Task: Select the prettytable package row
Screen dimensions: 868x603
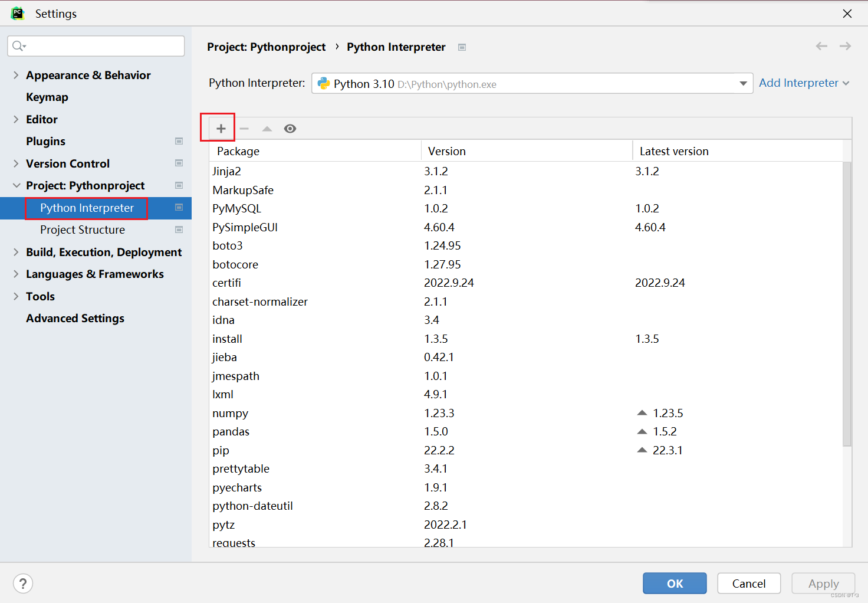Action: 526,468
